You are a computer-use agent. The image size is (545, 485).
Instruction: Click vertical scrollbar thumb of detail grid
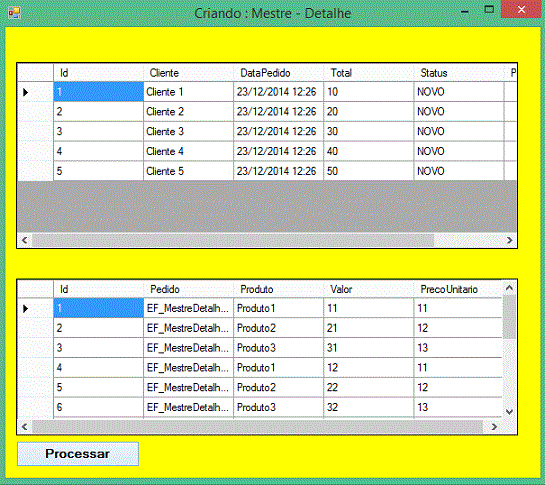[509, 317]
